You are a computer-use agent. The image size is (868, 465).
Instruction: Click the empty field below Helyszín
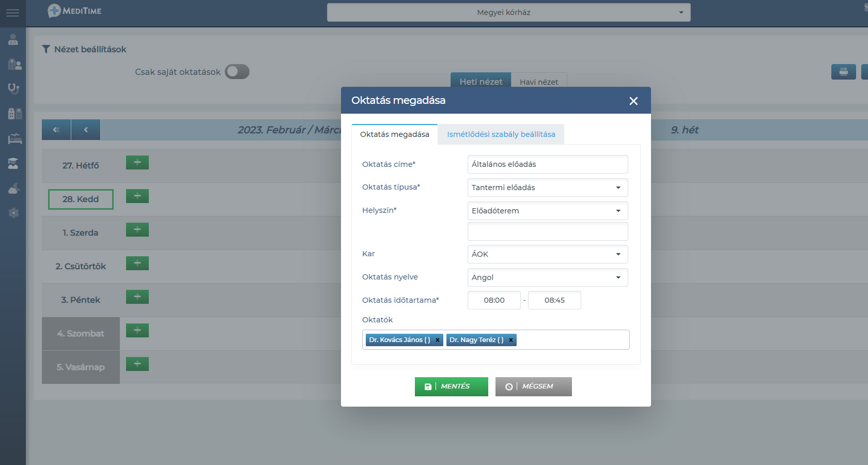pos(548,231)
